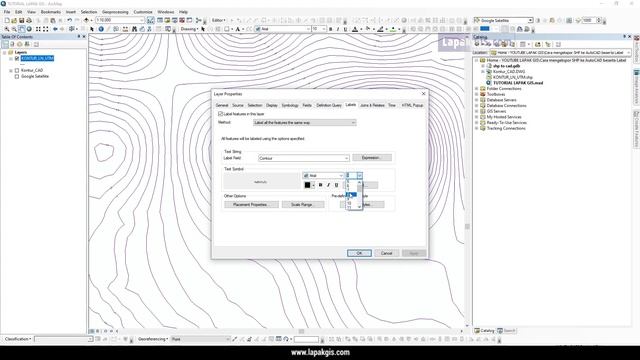The width and height of the screenshot is (640, 360).
Task: Select the Zoom Out tool
Action: coord(14,29)
